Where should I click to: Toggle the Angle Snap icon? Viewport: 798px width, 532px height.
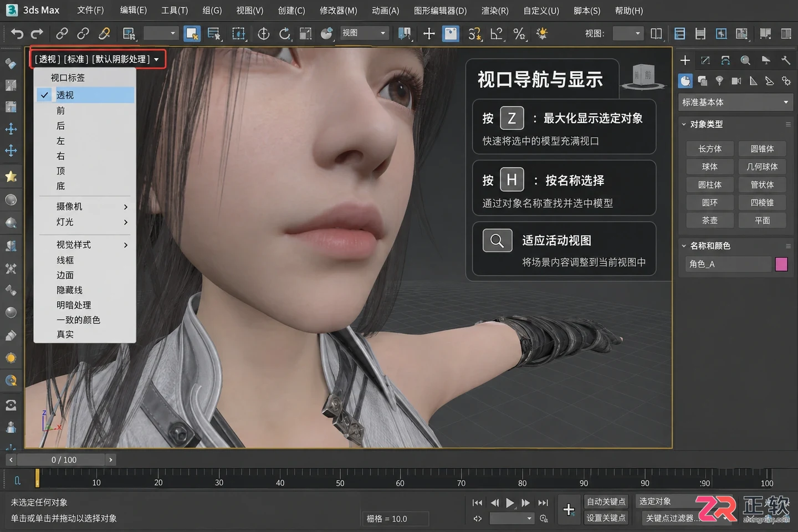497,34
